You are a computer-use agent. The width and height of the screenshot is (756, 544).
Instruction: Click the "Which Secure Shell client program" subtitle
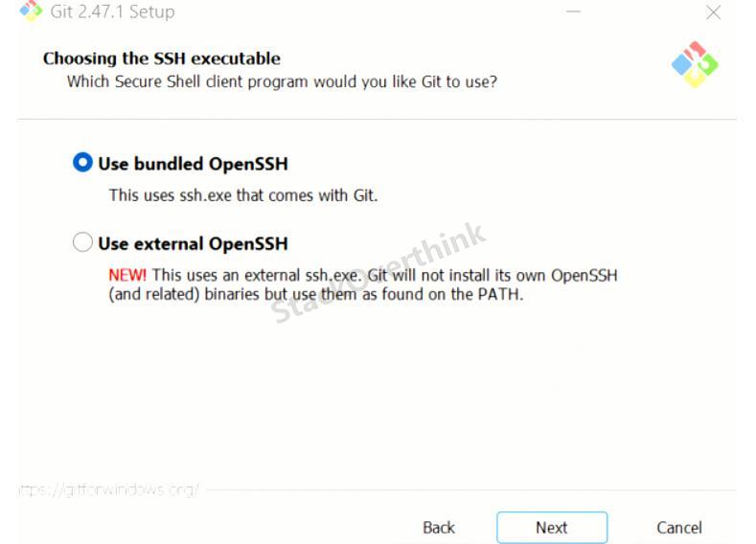tap(282, 82)
